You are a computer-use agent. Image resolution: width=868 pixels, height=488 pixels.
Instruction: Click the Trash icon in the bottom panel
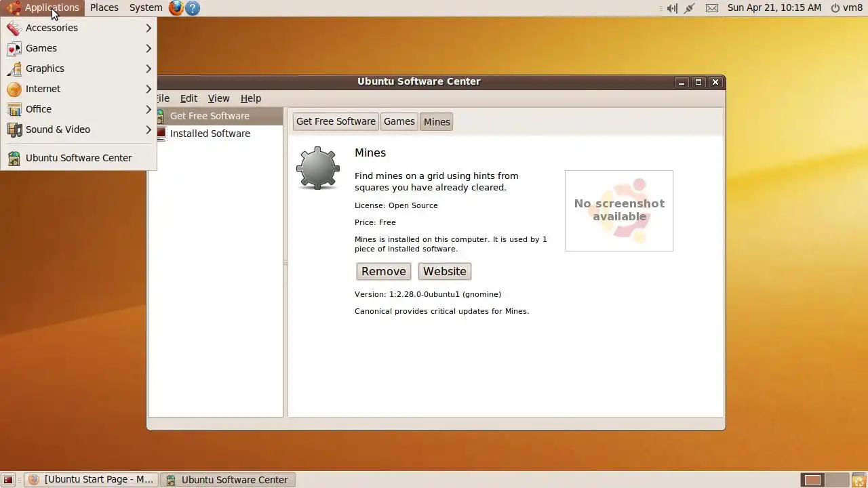point(859,480)
